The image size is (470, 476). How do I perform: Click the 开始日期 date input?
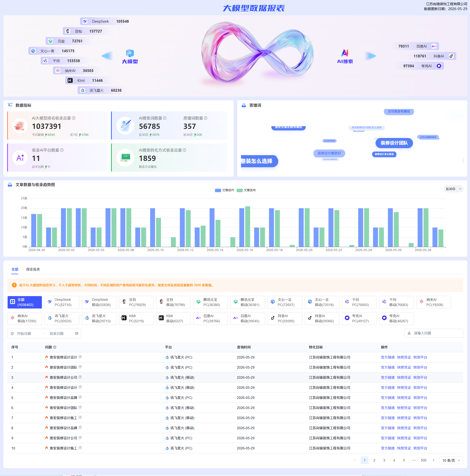[24, 334]
